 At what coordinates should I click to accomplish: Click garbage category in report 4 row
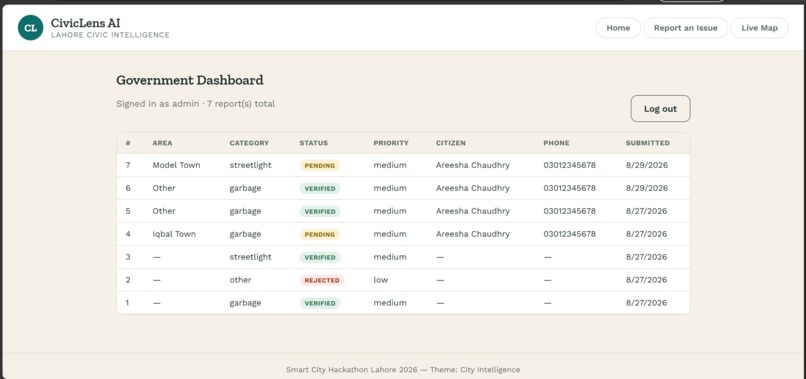tap(245, 234)
